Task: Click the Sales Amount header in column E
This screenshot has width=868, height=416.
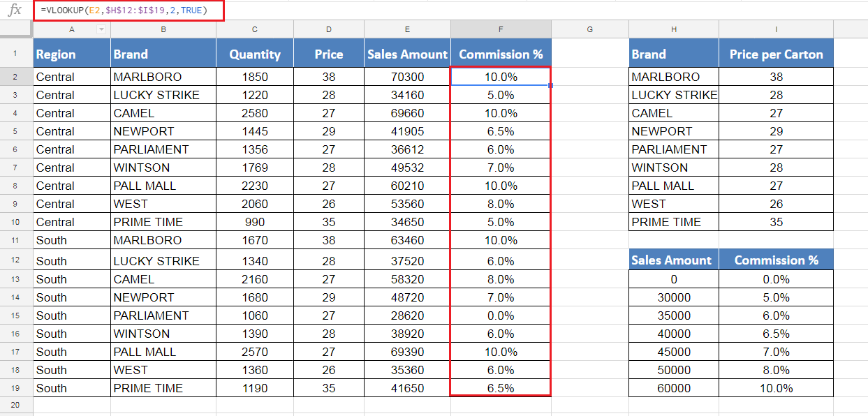Action: pyautogui.click(x=407, y=53)
